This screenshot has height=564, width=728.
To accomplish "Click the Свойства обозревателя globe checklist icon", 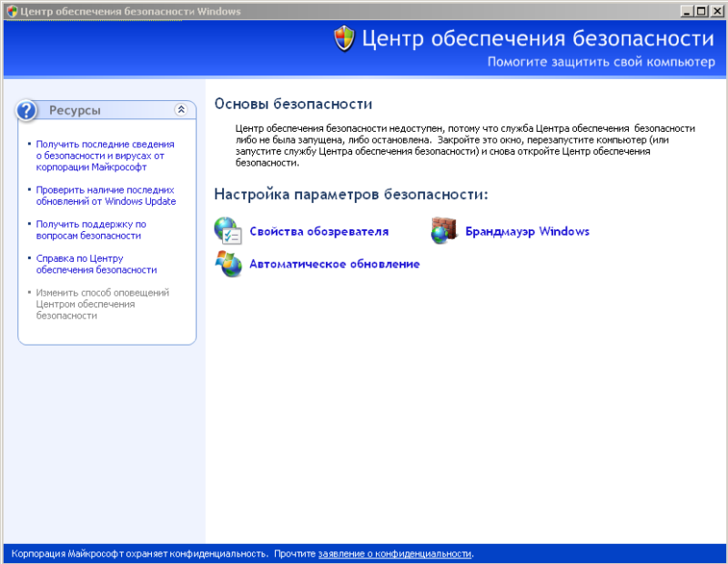I will click(227, 231).
